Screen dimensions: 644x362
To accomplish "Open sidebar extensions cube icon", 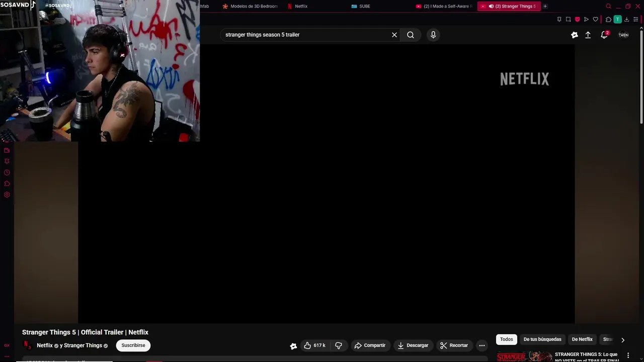I will tap(7, 184).
